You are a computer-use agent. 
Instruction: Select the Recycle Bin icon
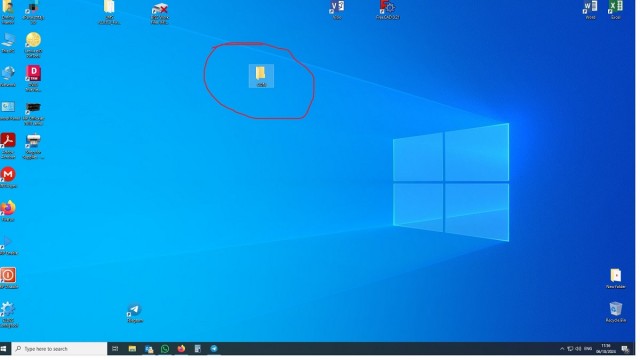pyautogui.click(x=616, y=312)
